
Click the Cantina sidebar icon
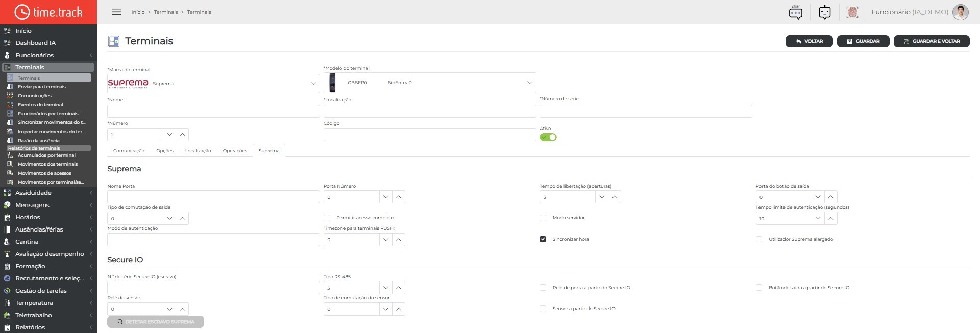pyautogui.click(x=7, y=242)
